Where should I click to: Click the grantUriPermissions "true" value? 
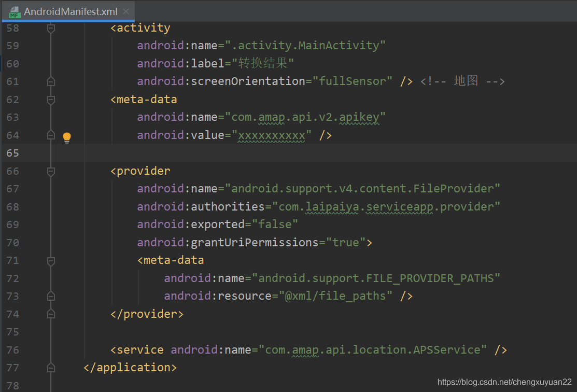click(346, 243)
